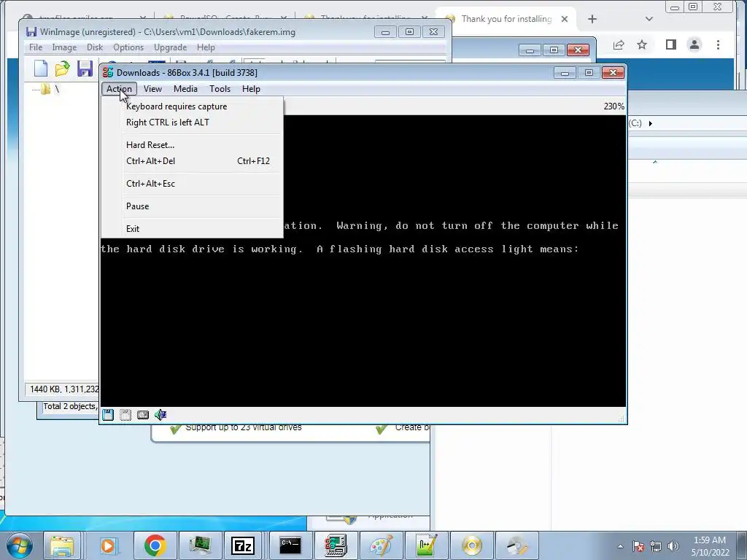Screen dimensions: 747x560
Task: Open the WinImage Upgrade menu
Action: [x=170, y=47]
